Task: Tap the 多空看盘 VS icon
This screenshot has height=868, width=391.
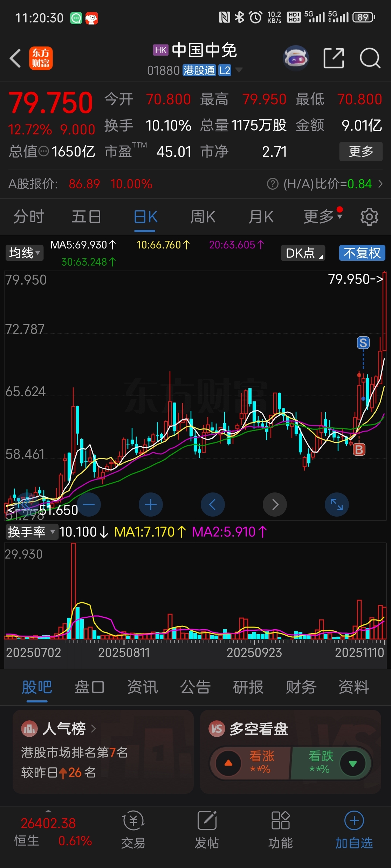Action: click(x=217, y=729)
